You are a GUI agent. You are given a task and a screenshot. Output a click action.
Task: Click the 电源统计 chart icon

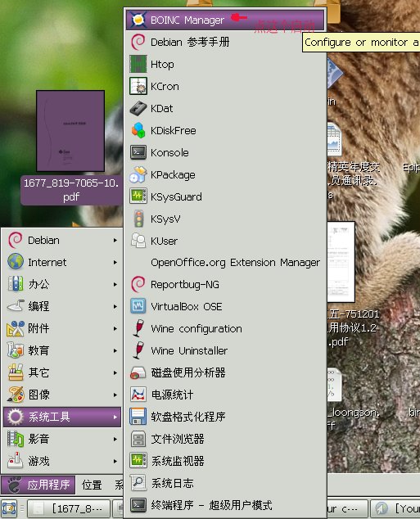coord(138,395)
